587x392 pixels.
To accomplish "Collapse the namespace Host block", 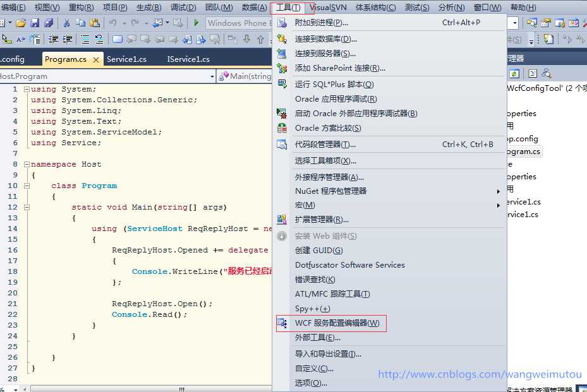I will (27, 164).
